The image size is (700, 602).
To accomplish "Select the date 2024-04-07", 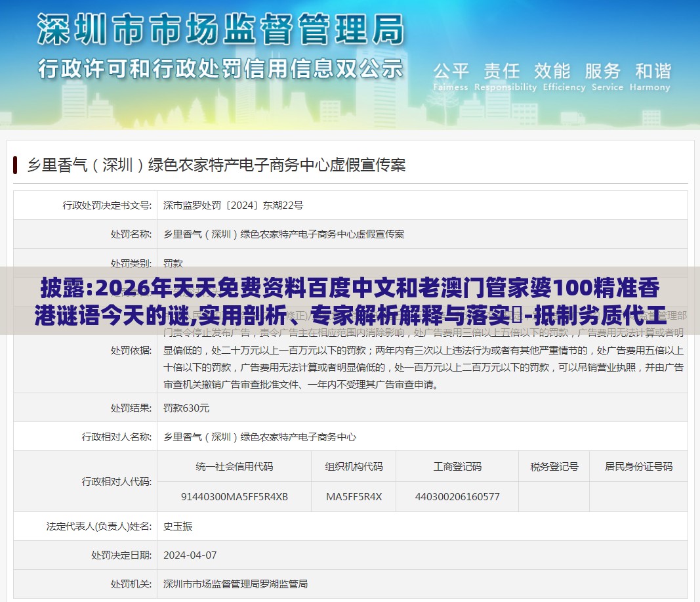I will (x=190, y=555).
